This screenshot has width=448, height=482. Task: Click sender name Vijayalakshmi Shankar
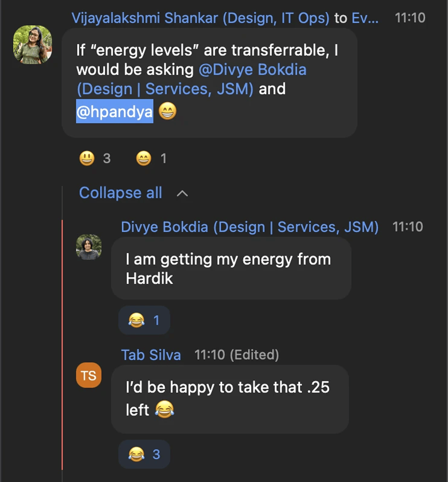200,18
